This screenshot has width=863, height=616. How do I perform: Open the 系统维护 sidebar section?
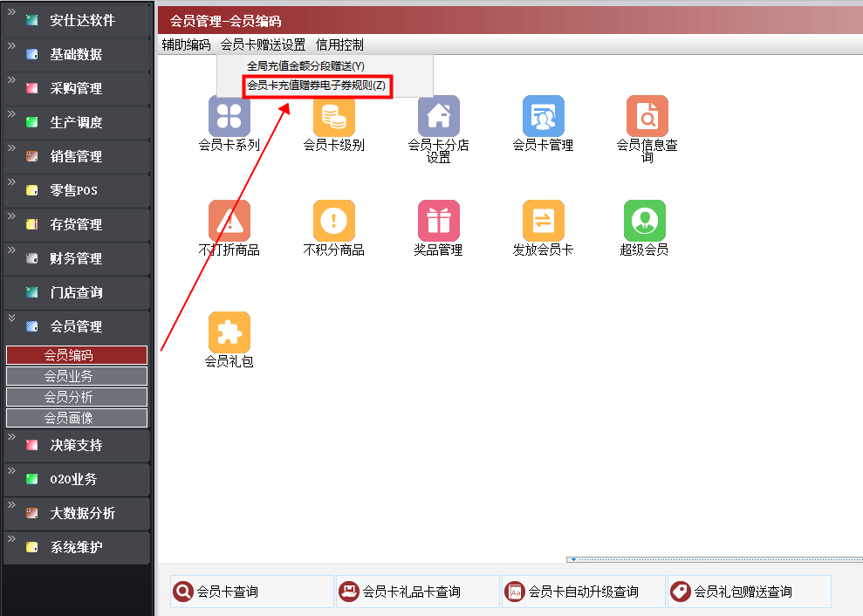point(77,548)
